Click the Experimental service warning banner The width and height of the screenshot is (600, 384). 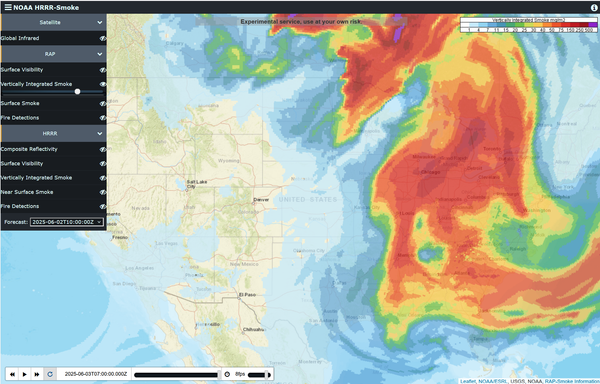(301, 22)
